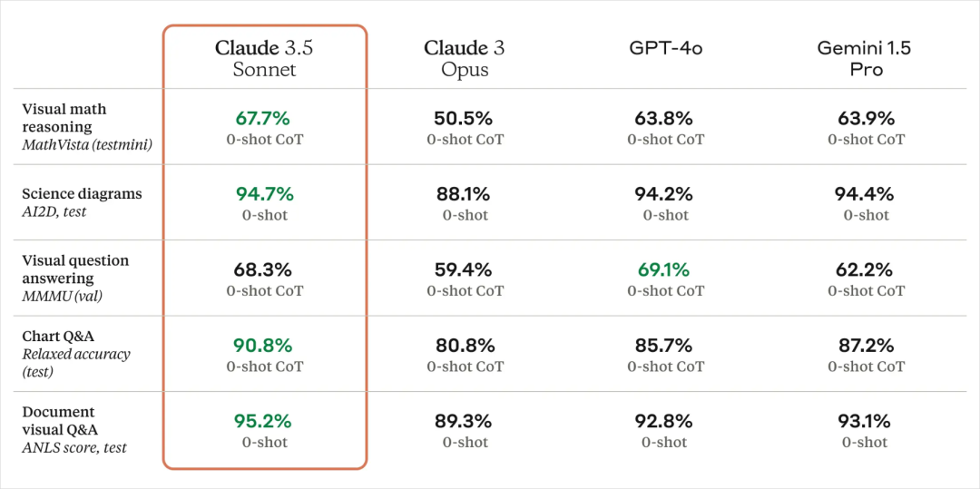Image resolution: width=980 pixels, height=489 pixels.
Task: Click GPT-4o's 85.7% chart score
Action: [x=665, y=346]
